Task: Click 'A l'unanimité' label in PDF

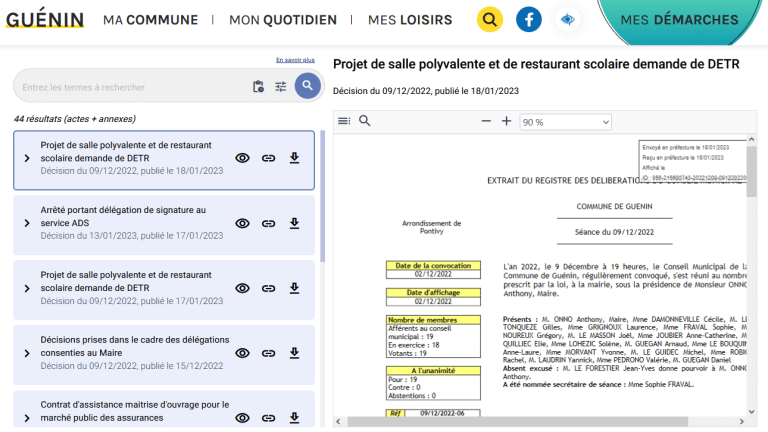Action: [433, 371]
